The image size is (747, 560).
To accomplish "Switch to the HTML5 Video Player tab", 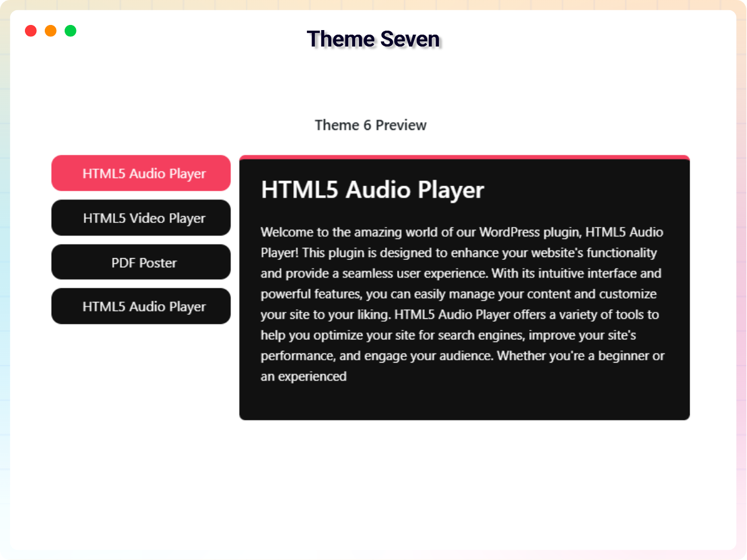I will pos(141,217).
